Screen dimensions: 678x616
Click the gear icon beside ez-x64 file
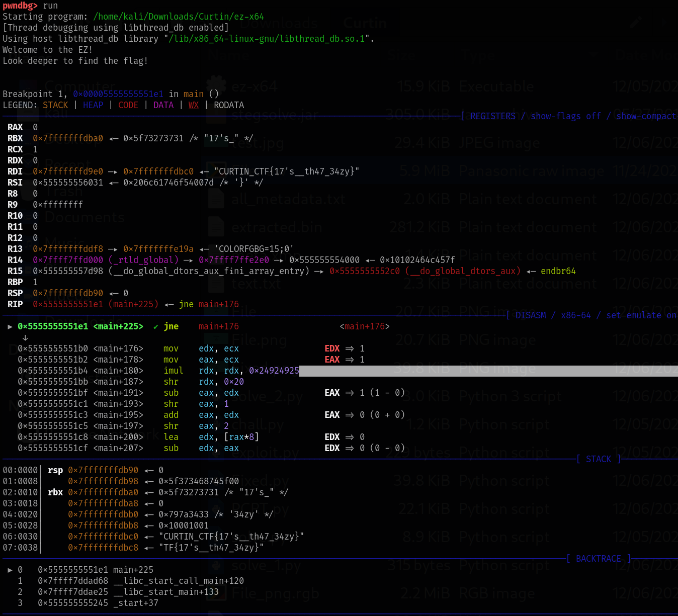pyautogui.click(x=216, y=86)
